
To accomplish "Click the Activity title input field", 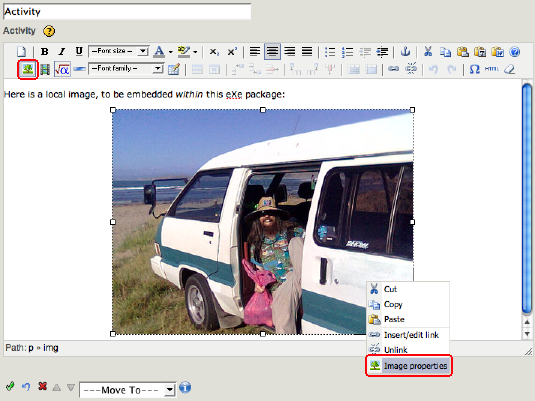I will click(x=127, y=11).
